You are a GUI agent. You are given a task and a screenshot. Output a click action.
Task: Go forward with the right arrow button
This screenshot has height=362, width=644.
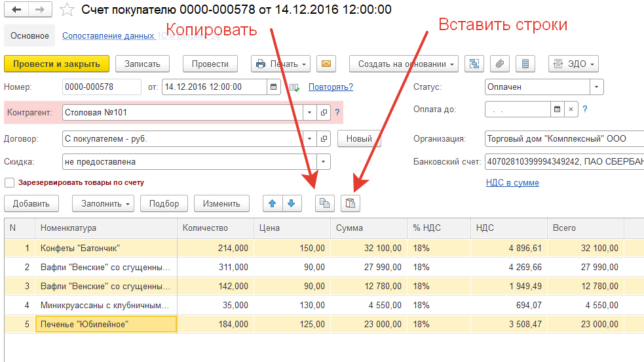coord(40,9)
